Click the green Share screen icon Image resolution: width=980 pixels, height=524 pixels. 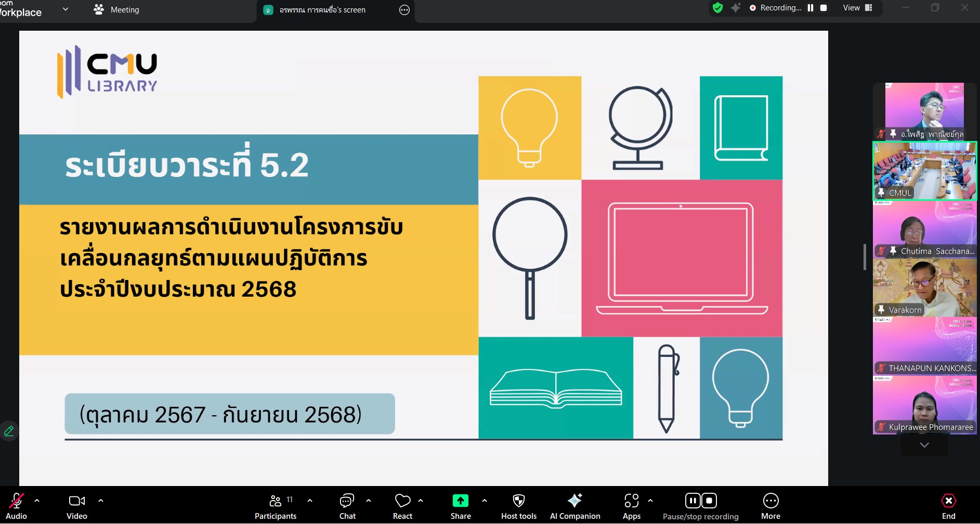tap(460, 501)
